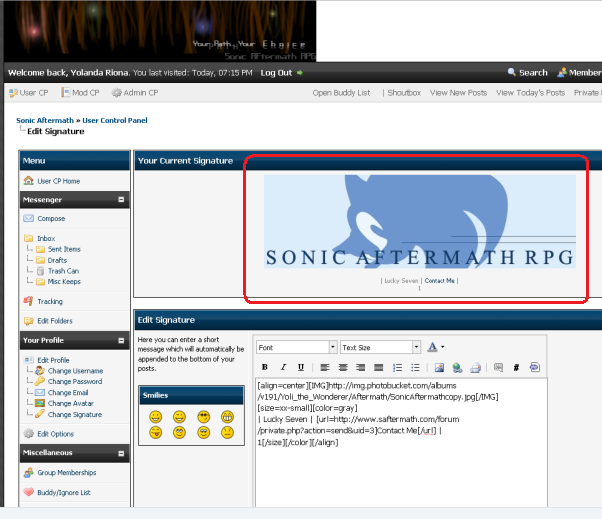The image size is (602, 519).
Task: Insert PHP code icon
Action: click(x=534, y=367)
